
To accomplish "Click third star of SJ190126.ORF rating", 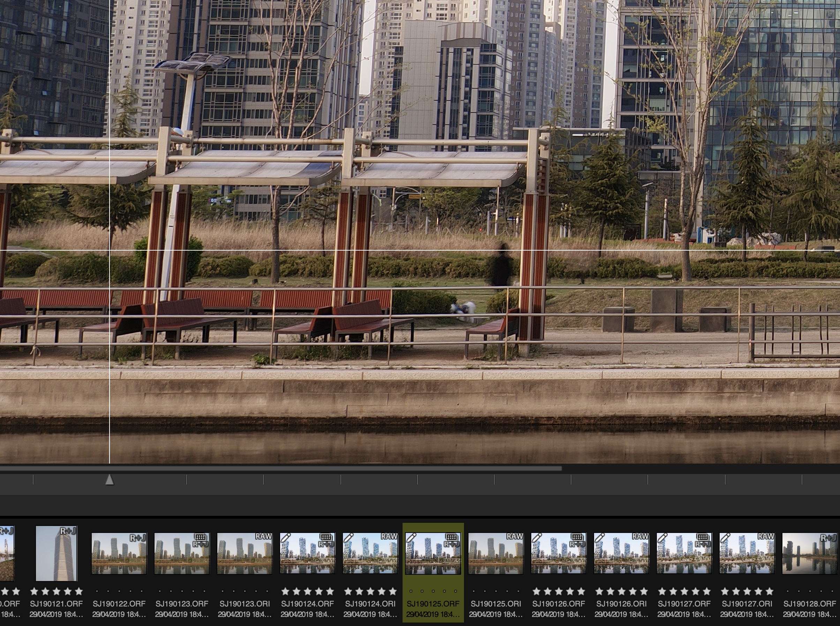I will coord(558,591).
